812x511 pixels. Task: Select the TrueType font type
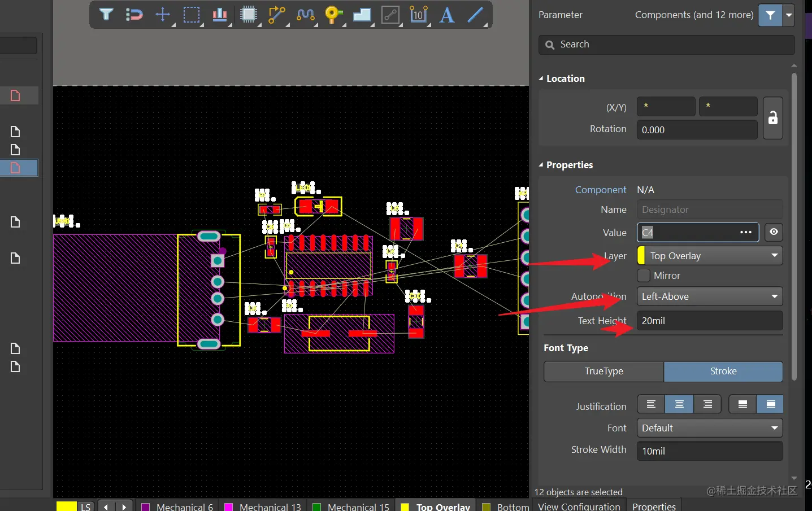(x=603, y=371)
